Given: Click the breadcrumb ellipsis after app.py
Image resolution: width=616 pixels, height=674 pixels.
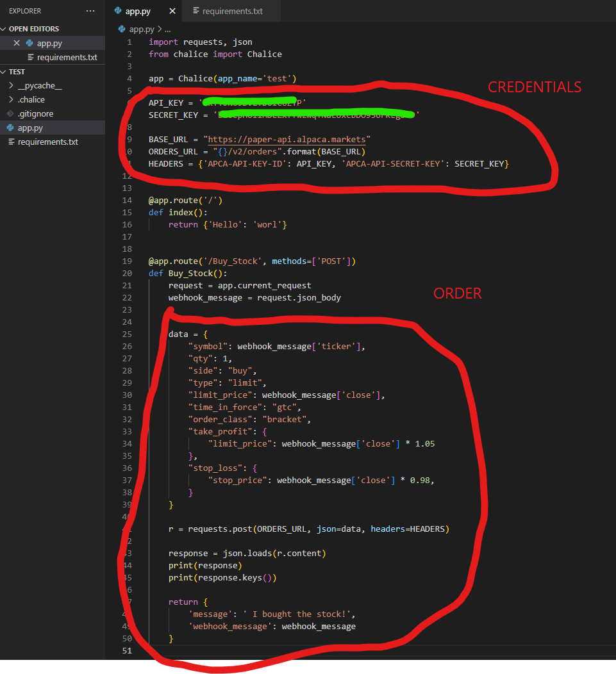Looking at the screenshot, I should tap(168, 29).
